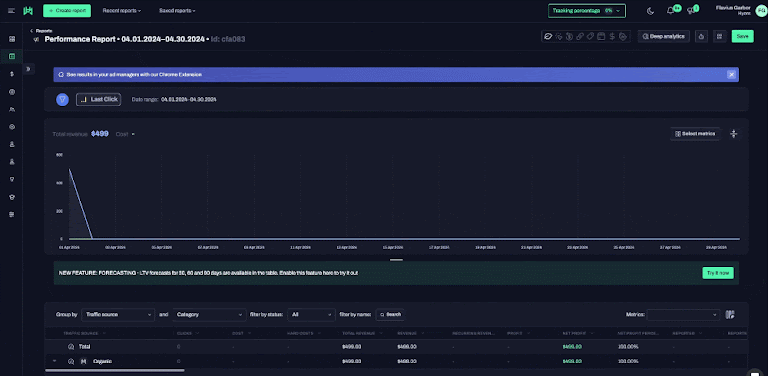Open Select metrics button
The height and width of the screenshot is (376, 768).
[695, 134]
